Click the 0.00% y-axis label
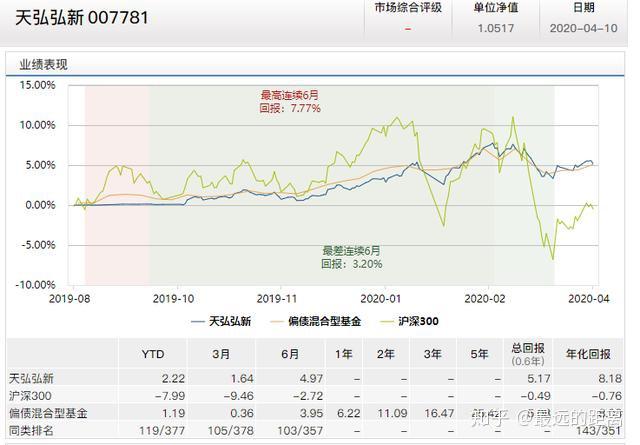 41,205
